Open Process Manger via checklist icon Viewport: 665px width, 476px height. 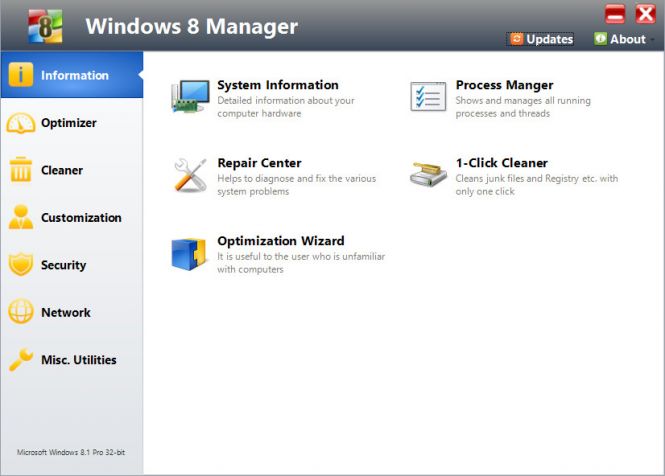428,96
